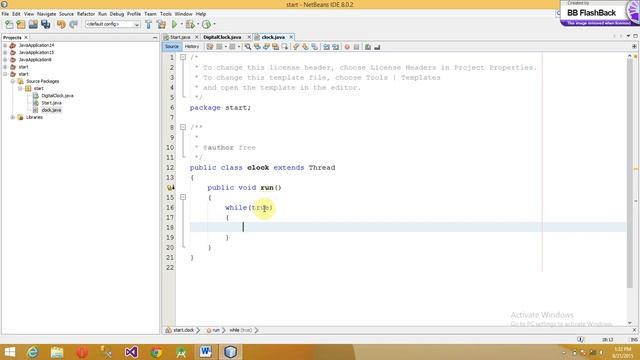Click the while (true) breadcrumb
Image resolution: width=640 pixels, height=360 pixels.
(240, 330)
